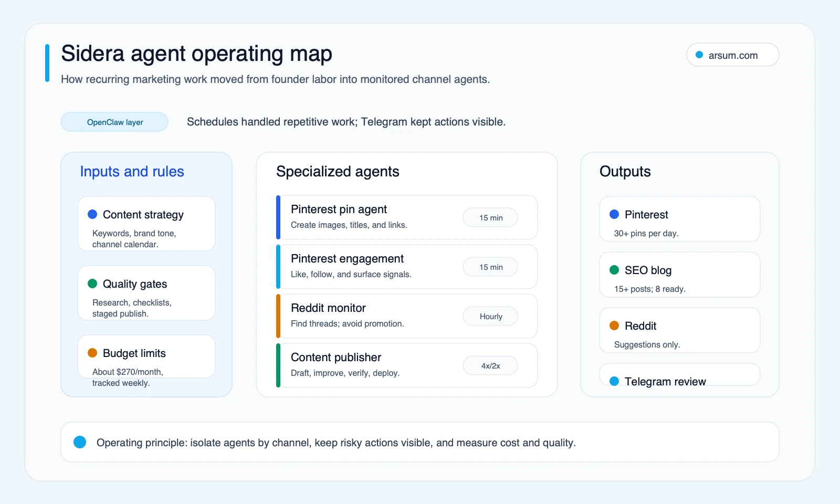This screenshot has width=840, height=504.
Task: Click the 4x/2x badge for Content publisher
Action: click(x=490, y=365)
